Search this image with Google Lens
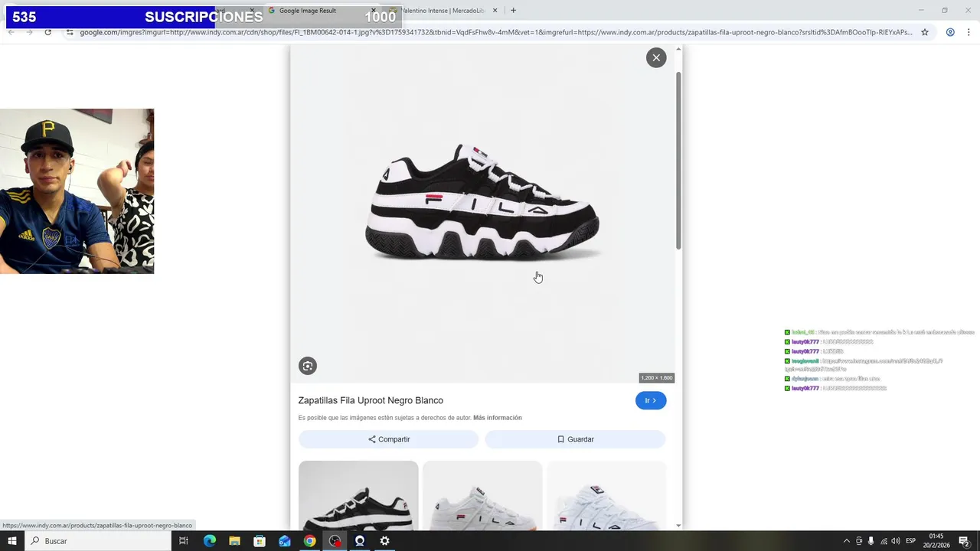 click(x=308, y=366)
